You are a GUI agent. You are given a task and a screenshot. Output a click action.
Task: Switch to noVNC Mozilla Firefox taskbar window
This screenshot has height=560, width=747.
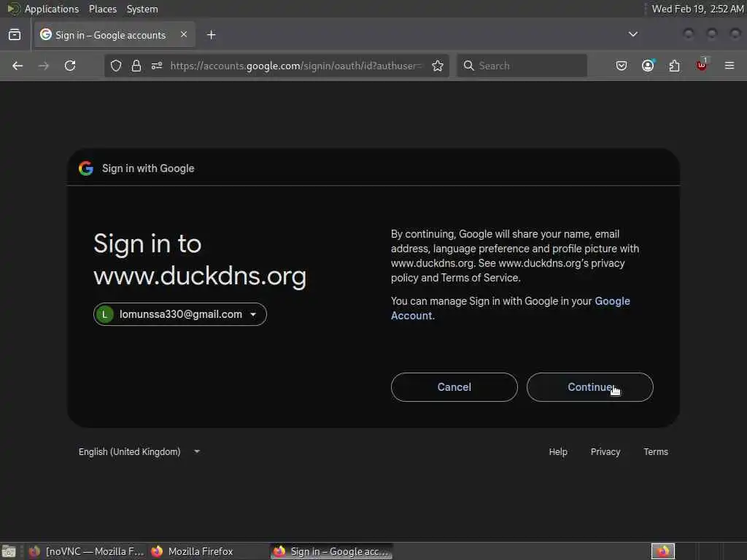86,551
